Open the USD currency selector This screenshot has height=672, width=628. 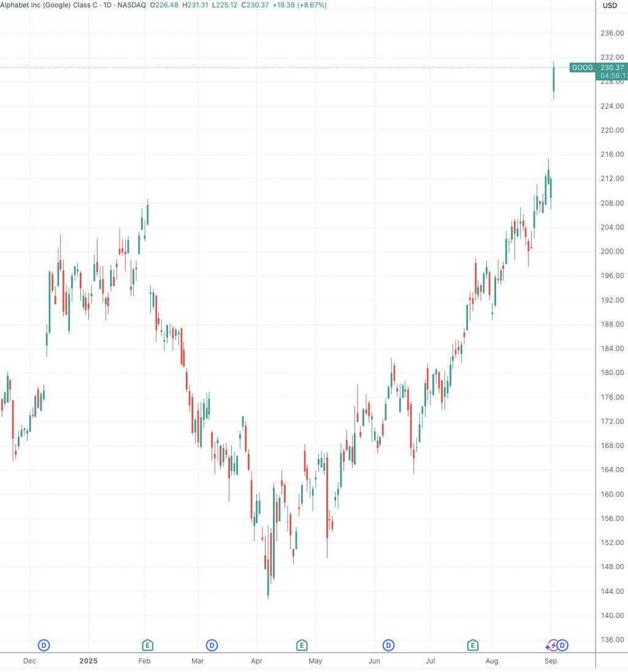[x=610, y=6]
